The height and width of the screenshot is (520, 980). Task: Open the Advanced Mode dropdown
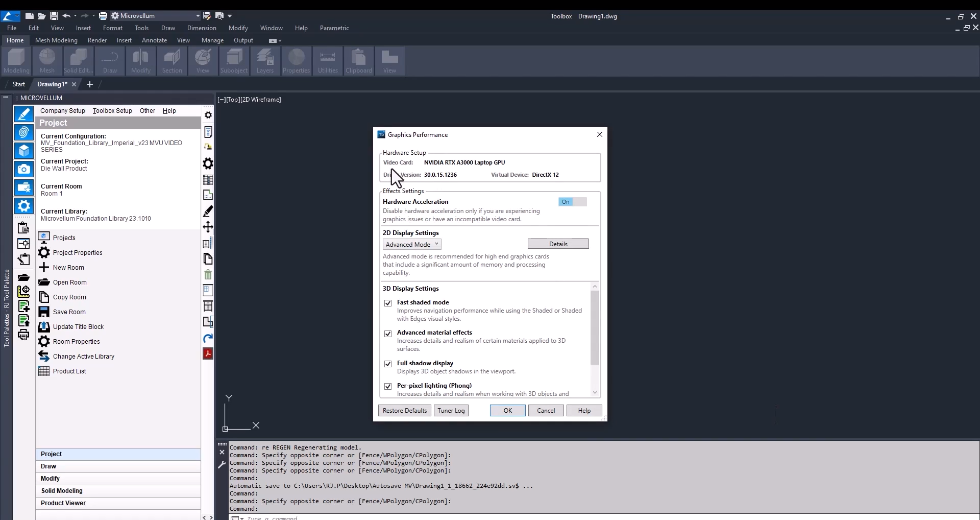[412, 244]
